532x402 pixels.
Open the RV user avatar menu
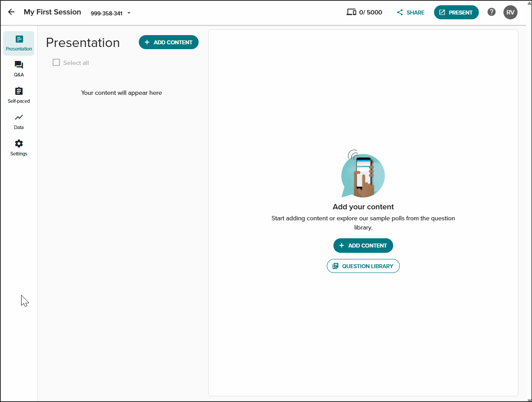(x=510, y=12)
